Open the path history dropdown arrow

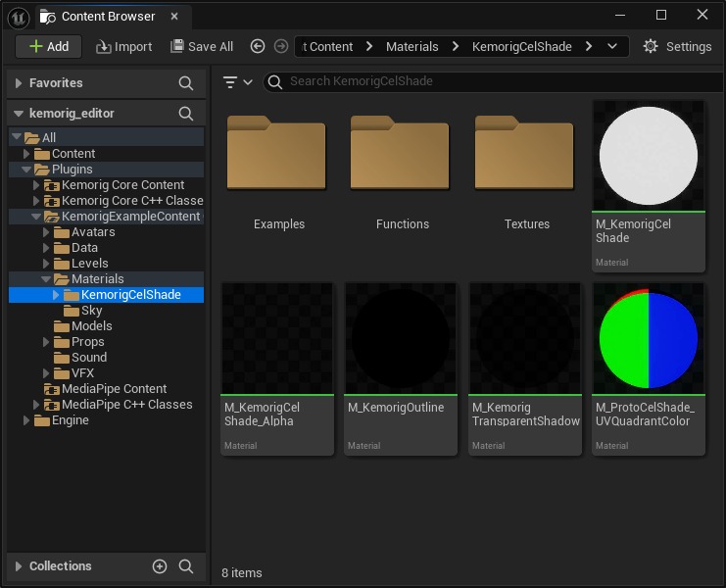612,46
